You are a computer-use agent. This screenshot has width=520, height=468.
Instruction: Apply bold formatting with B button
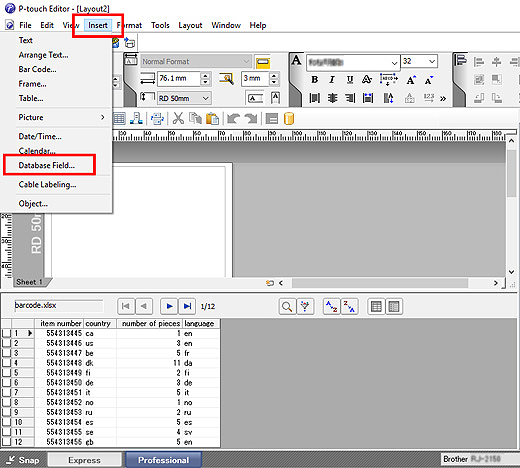(x=314, y=80)
